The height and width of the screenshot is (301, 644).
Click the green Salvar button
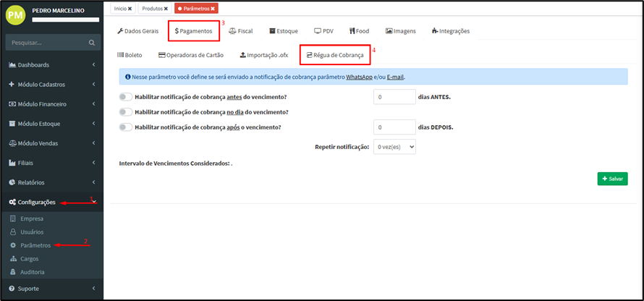click(612, 179)
